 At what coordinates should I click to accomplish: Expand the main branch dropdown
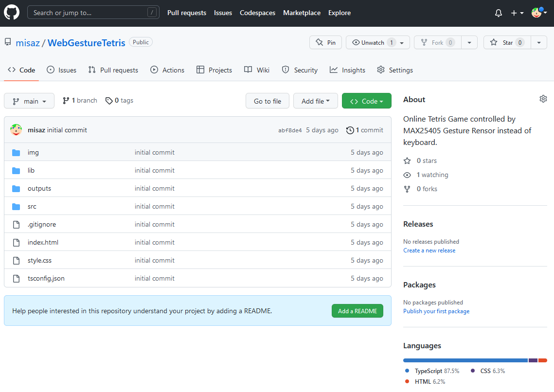pyautogui.click(x=29, y=101)
